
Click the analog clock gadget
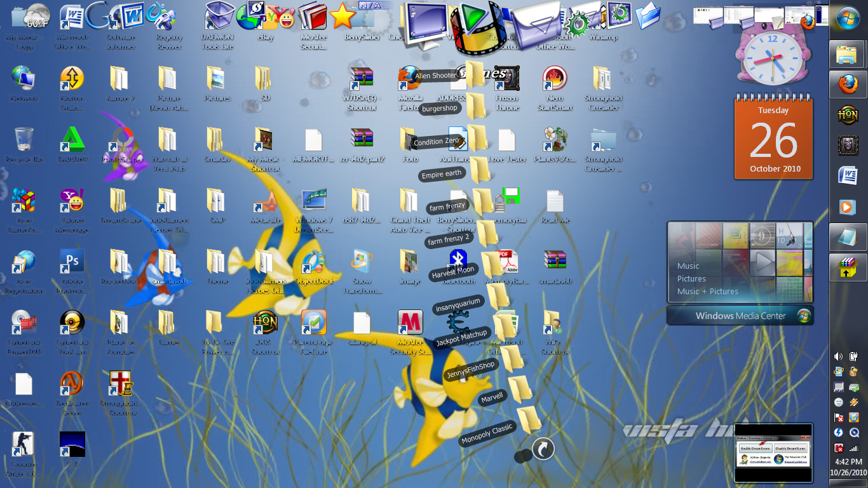pos(773,58)
